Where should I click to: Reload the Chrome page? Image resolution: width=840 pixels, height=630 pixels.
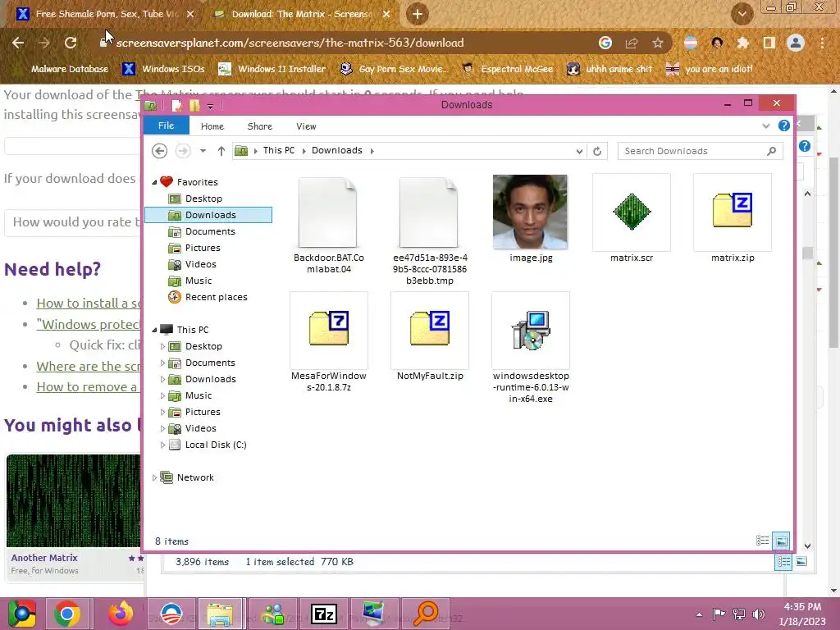71,43
